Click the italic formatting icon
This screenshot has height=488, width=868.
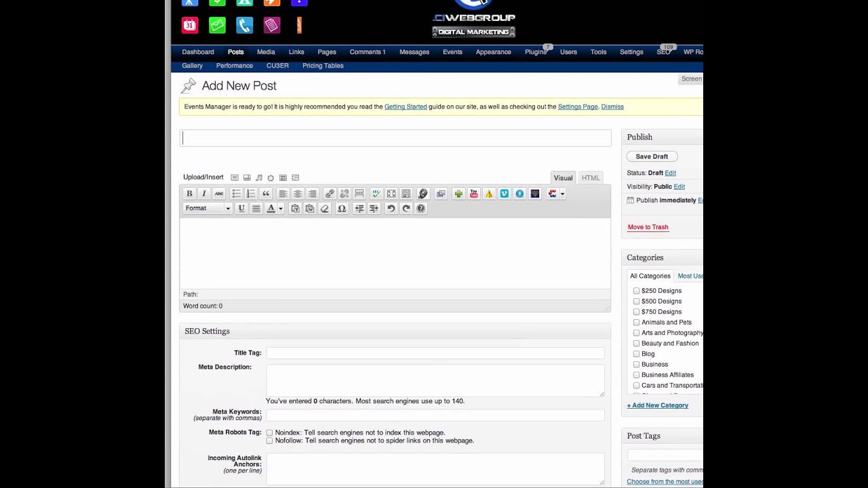(x=203, y=194)
